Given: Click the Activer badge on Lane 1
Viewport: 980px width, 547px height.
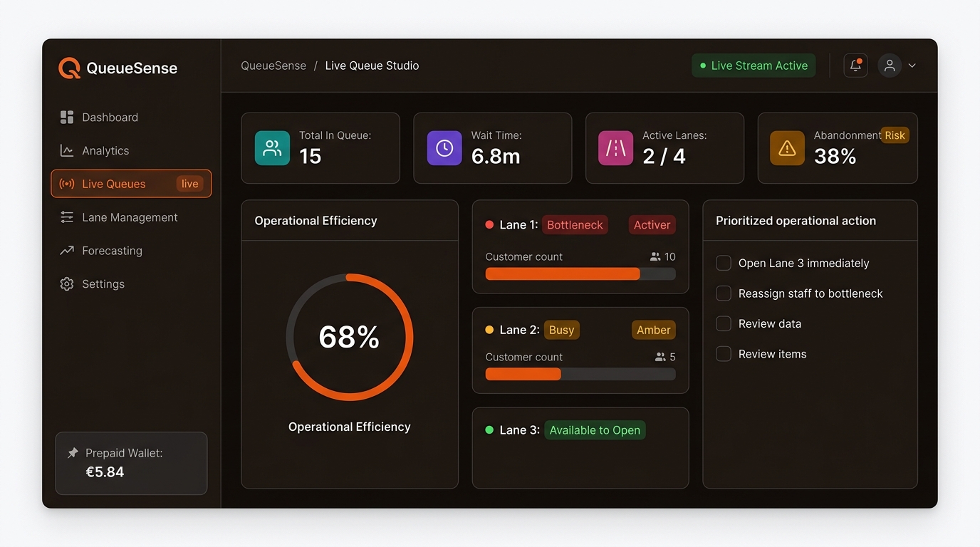Looking at the screenshot, I should [652, 224].
